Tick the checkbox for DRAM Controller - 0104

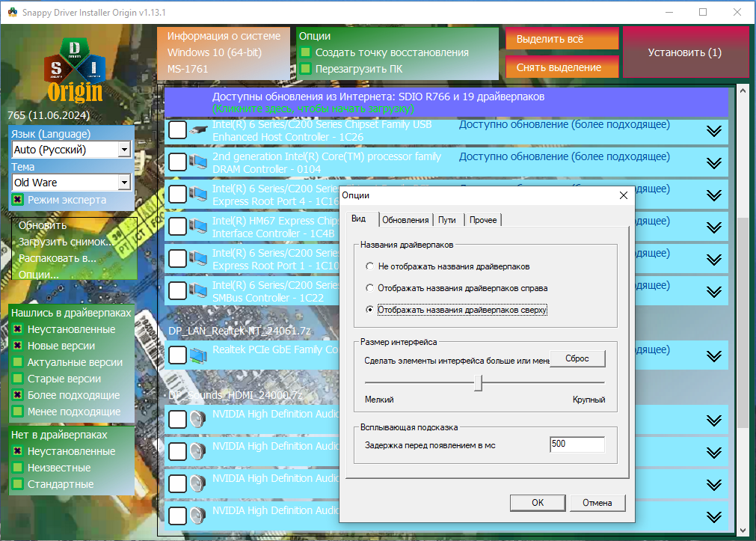pos(177,162)
